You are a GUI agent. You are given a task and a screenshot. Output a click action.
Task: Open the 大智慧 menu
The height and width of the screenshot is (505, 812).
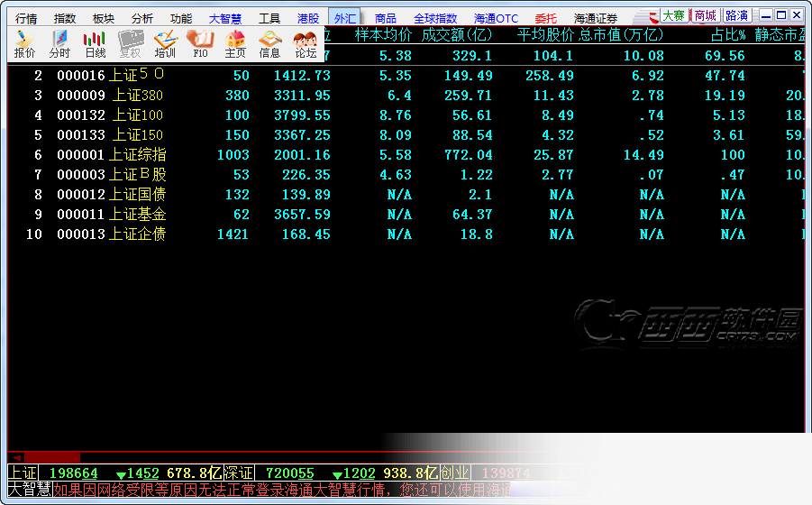click(x=225, y=19)
